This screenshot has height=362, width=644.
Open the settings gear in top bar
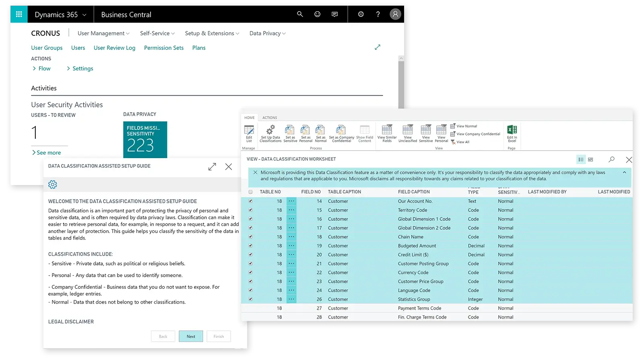click(x=361, y=14)
